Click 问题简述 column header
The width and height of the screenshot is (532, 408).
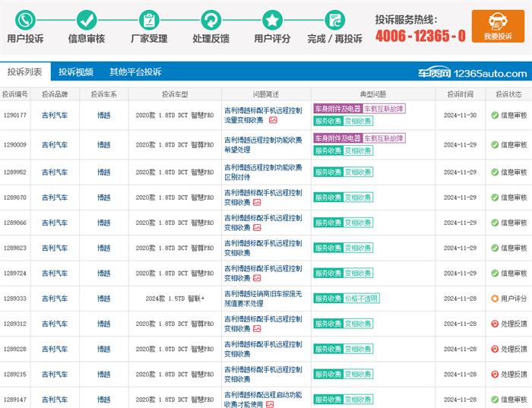[x=266, y=94]
